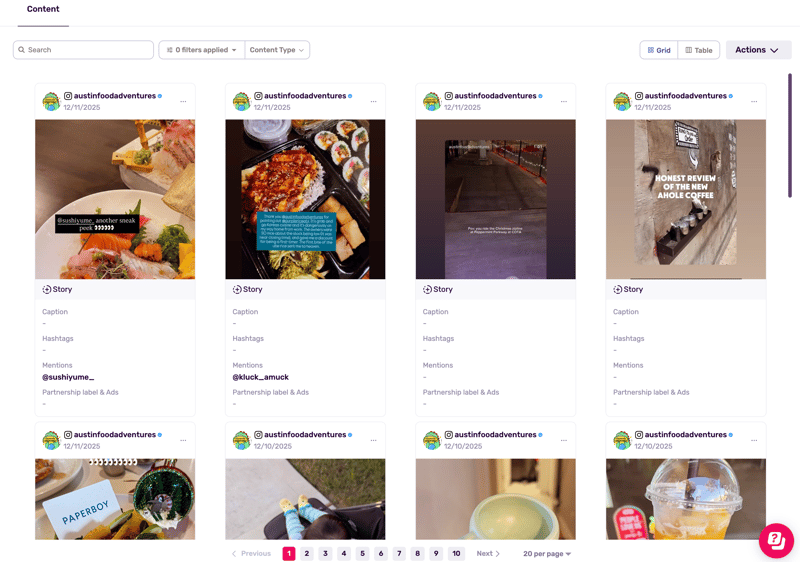Click the profile avatar on the iced drink card

622,440
